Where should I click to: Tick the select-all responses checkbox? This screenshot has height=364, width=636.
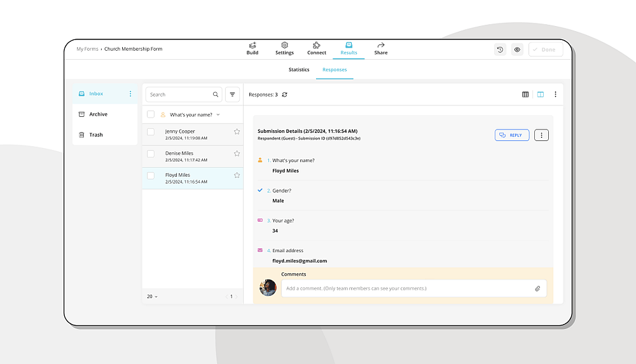coord(151,114)
